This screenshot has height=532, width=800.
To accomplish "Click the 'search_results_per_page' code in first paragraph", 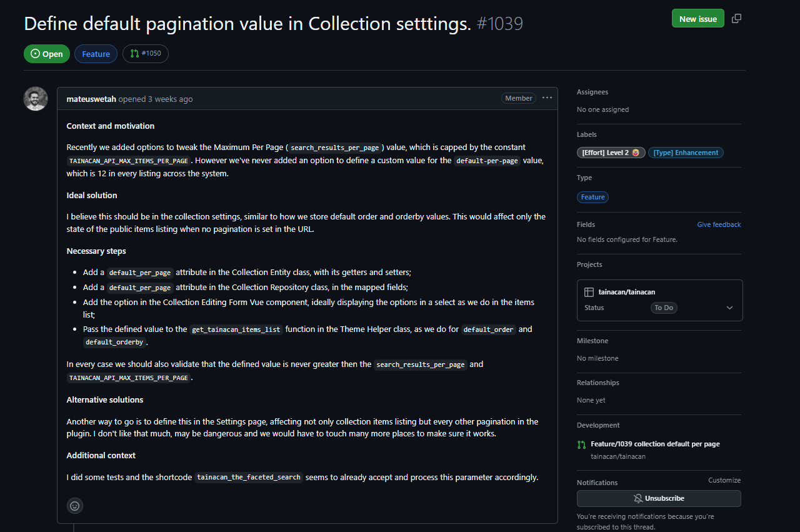I will (335, 148).
